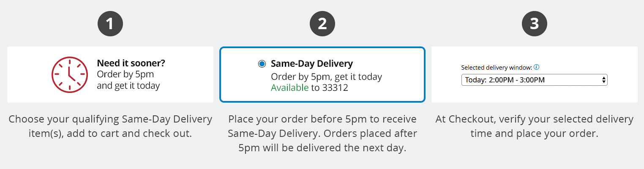Click the "item(s), add to cart" text line
The image size is (644, 169).
coord(110,134)
